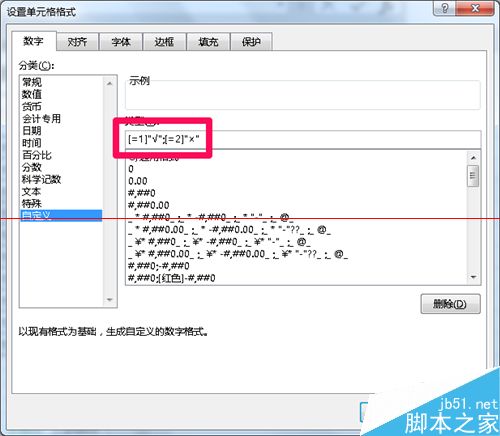This screenshot has height=436, width=500.
Task: Click the 删除(D) button
Action: click(x=450, y=304)
